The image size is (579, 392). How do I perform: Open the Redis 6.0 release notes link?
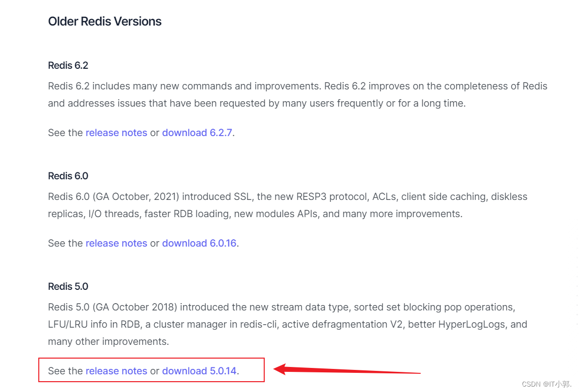coord(116,243)
